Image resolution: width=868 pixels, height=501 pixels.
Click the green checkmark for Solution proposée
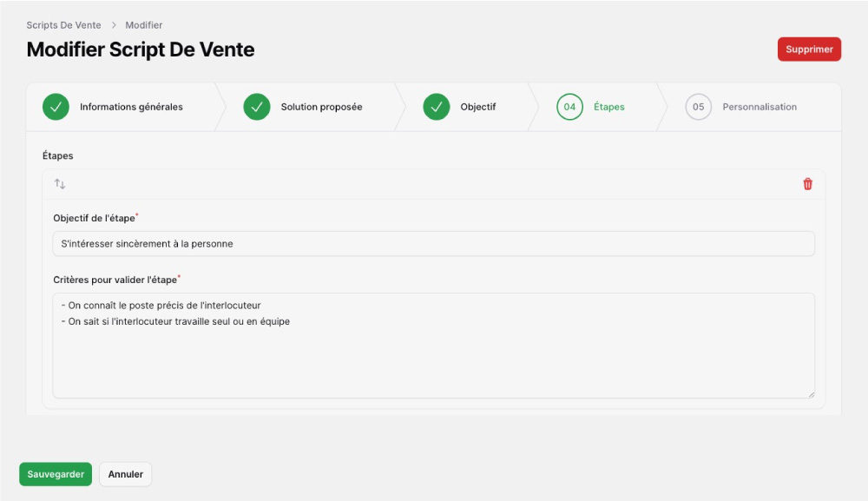click(x=257, y=107)
